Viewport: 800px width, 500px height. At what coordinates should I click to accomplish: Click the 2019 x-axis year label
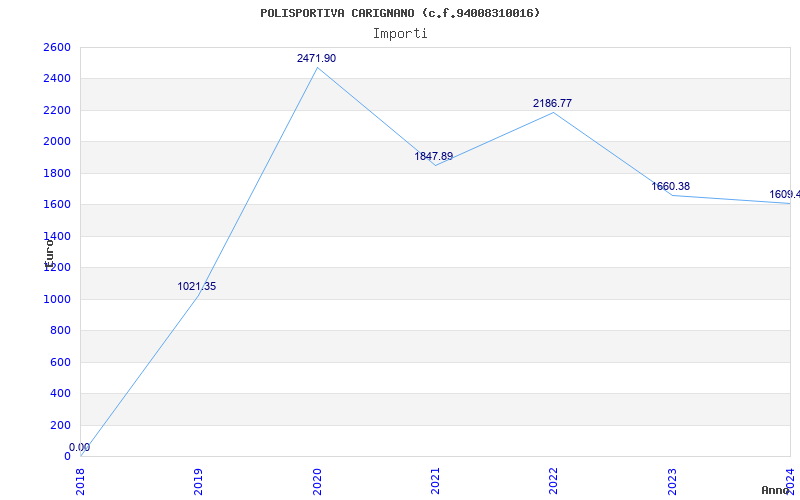(198, 482)
